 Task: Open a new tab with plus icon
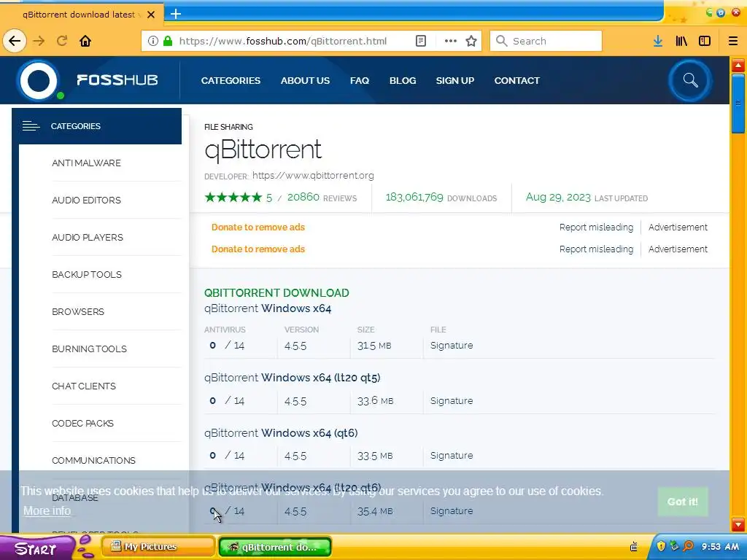(176, 14)
